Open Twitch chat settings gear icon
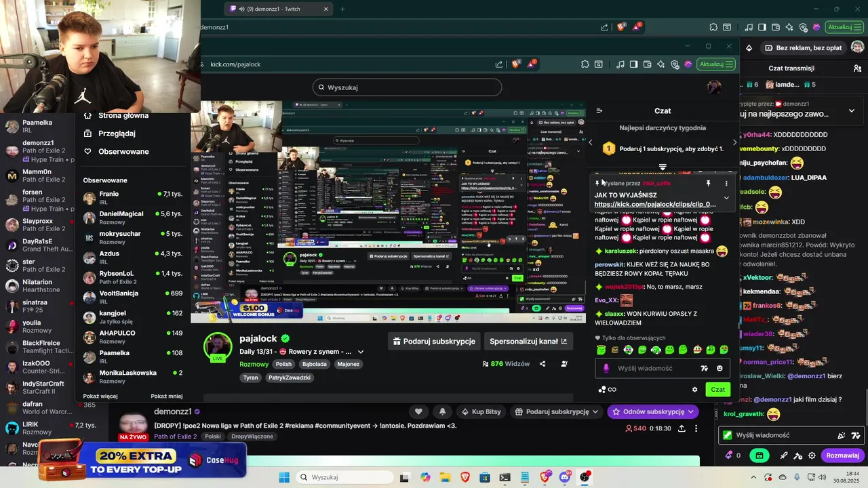868x488 pixels. point(812,455)
